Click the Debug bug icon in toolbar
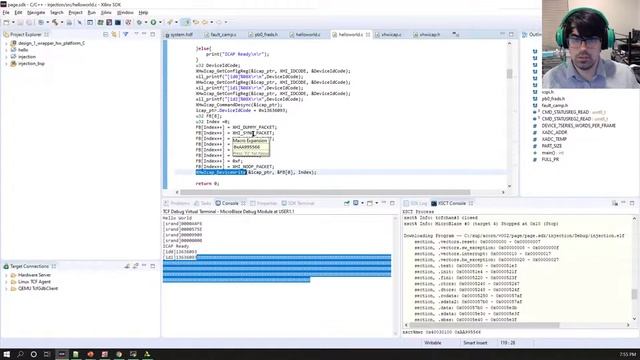 click(x=139, y=22)
